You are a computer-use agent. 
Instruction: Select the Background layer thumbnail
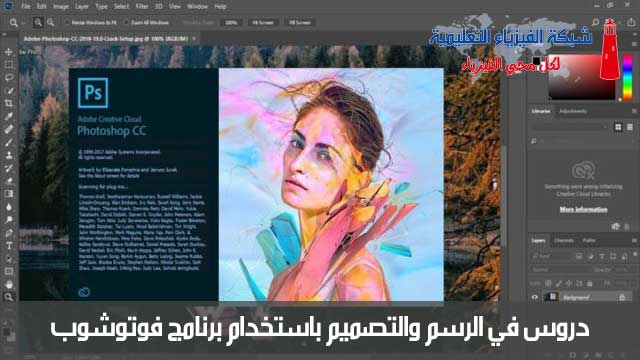(x=552, y=297)
